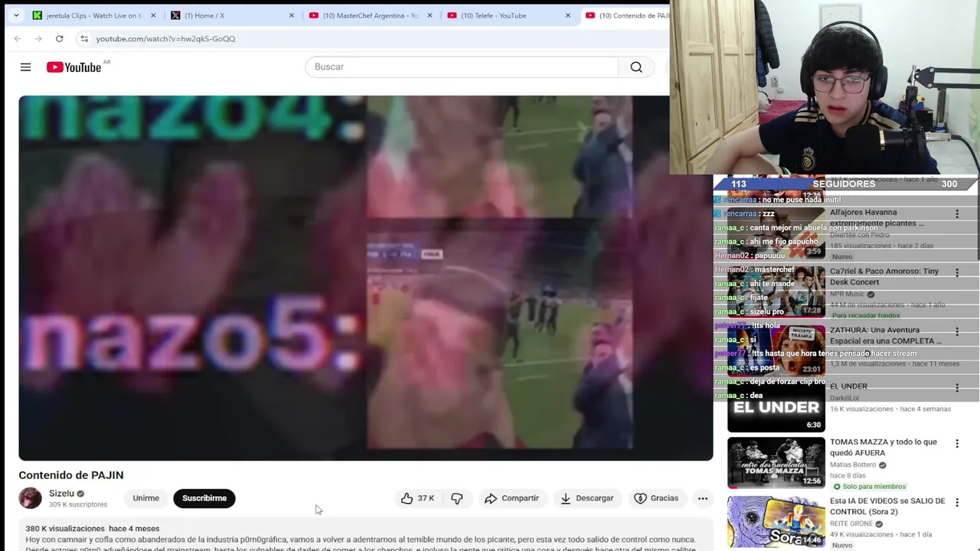Open the Sizelu channel name link
Image resolution: width=980 pixels, height=551 pixels.
tap(61, 494)
